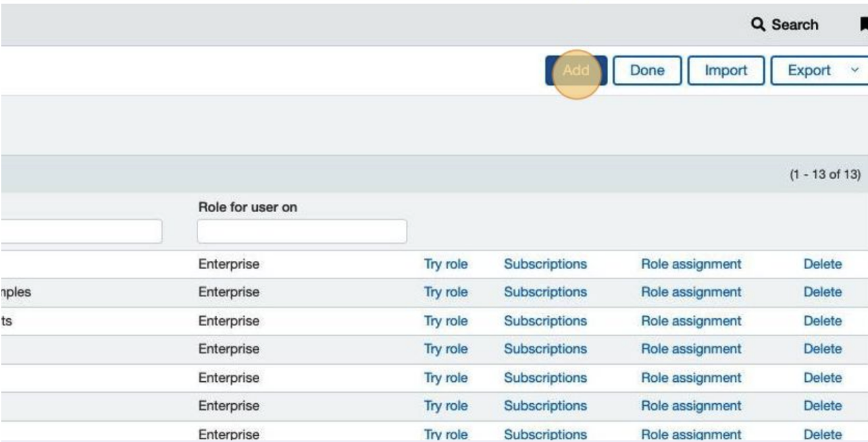Image resolution: width=868 pixels, height=442 pixels.
Task: Open Subscriptions in the first row
Action: click(545, 264)
